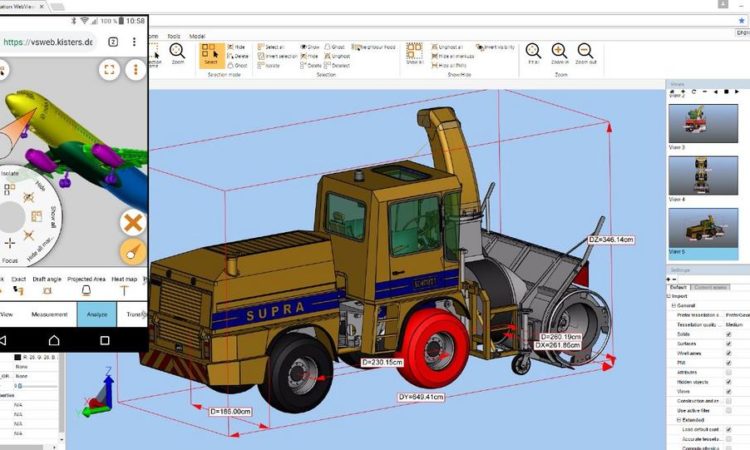The image size is (750, 450).
Task: Tap the Isolate icon in the radial menu
Action: point(9,189)
